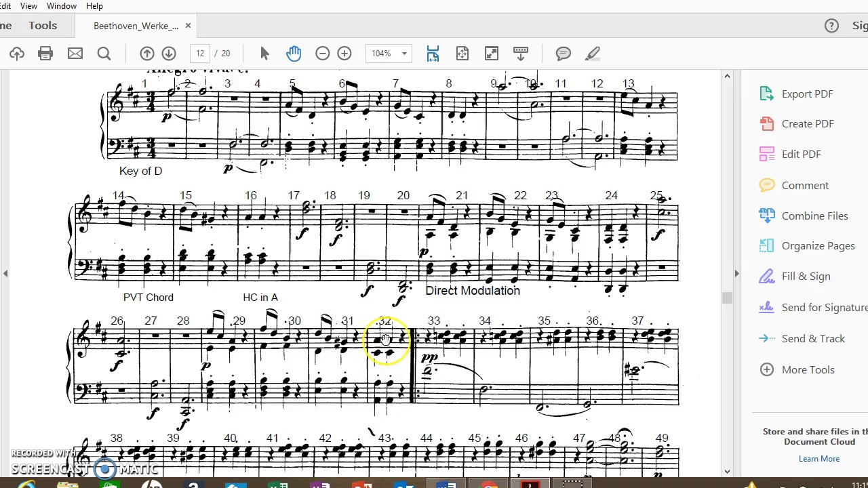Go to next page arrow
The image size is (868, 488).
[169, 54]
